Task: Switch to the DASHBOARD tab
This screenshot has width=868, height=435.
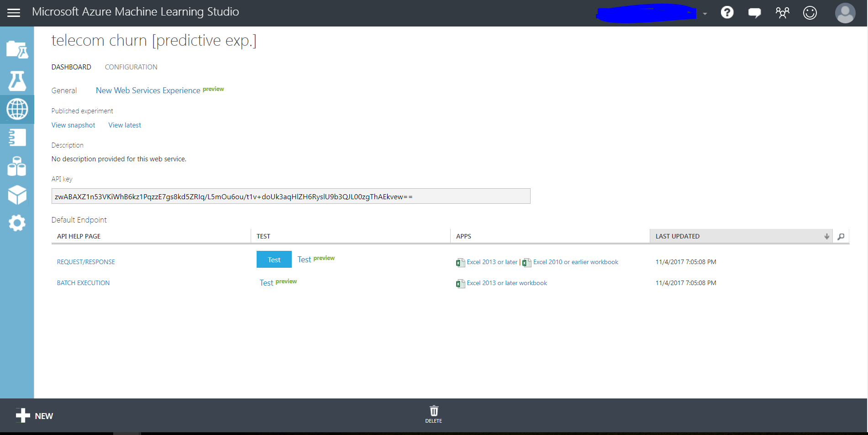Action: (x=71, y=67)
